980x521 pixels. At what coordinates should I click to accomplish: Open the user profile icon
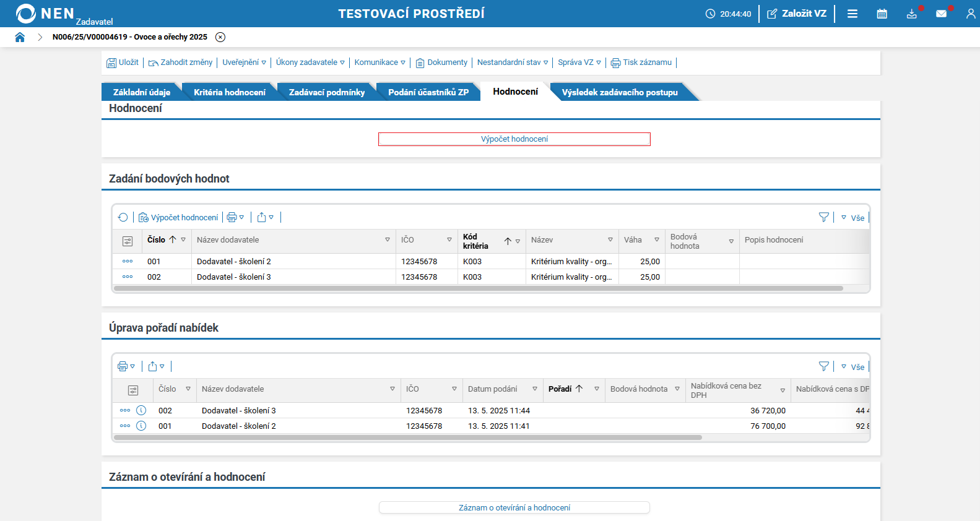click(x=970, y=14)
